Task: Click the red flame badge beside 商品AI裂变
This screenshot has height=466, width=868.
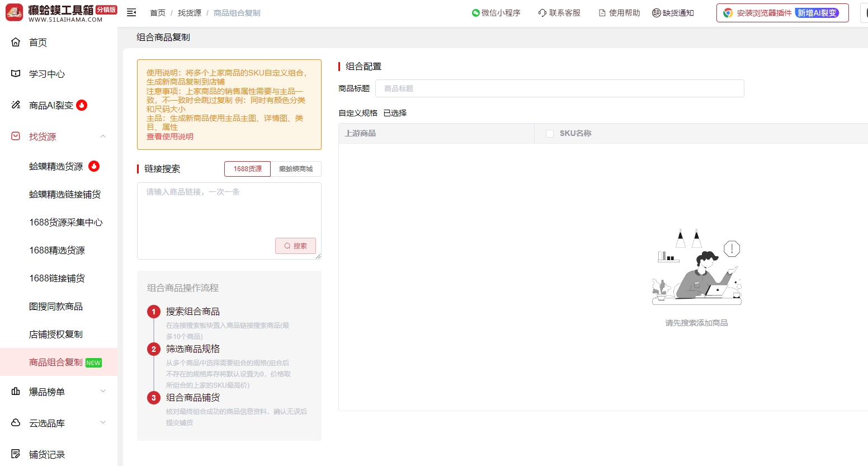Action: 82,105
